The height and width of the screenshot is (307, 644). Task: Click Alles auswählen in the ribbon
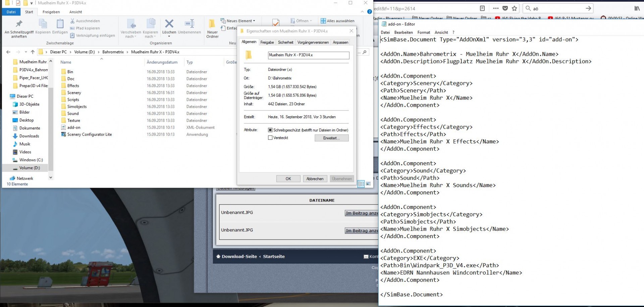click(337, 21)
